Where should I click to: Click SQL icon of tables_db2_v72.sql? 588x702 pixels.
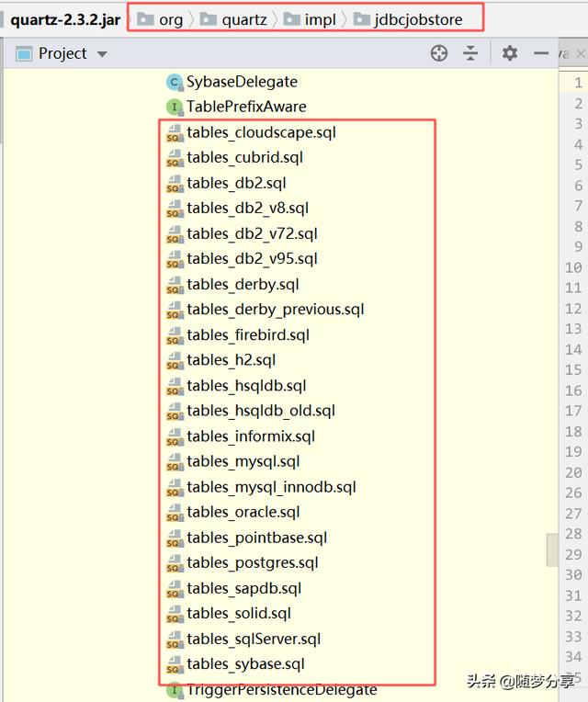coord(175,234)
